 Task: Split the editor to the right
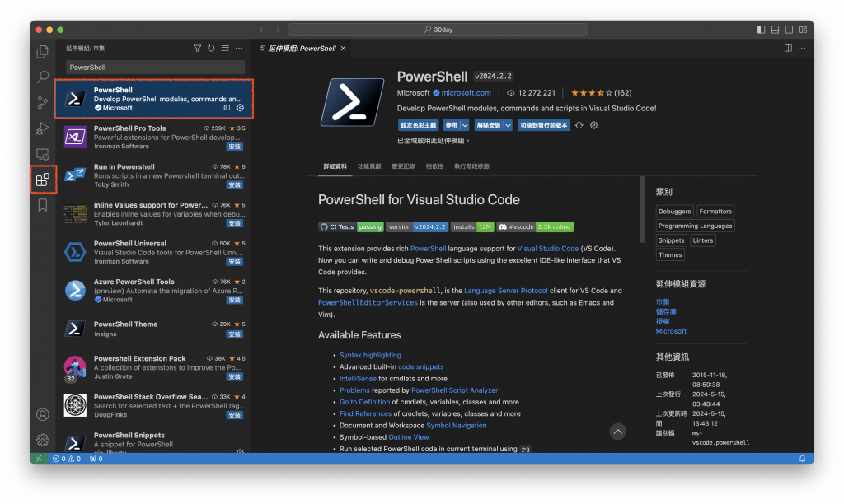(x=788, y=49)
